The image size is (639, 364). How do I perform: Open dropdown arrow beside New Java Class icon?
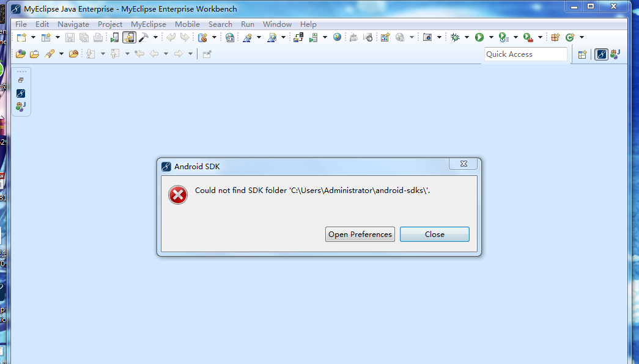click(582, 37)
